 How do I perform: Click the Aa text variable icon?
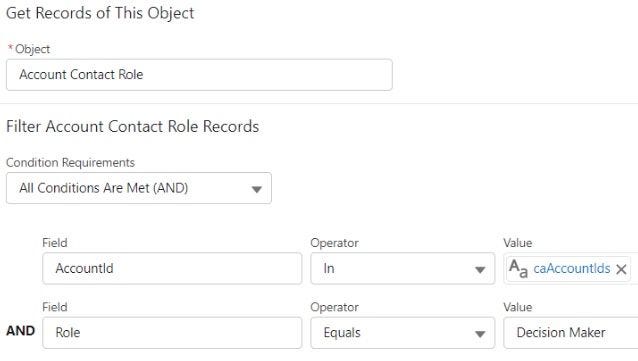(518, 269)
